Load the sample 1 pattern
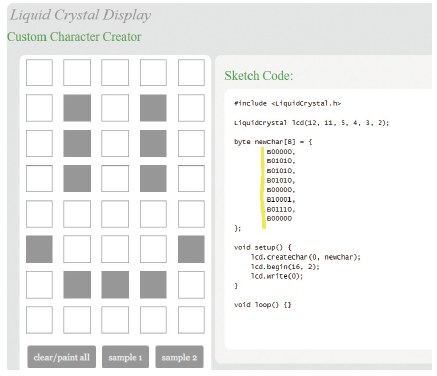The height and width of the screenshot is (376, 437). (x=125, y=357)
